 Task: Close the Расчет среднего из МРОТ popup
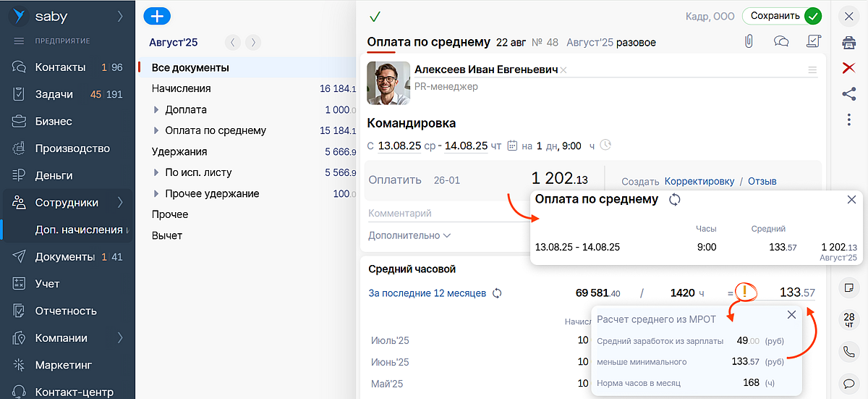(791, 315)
